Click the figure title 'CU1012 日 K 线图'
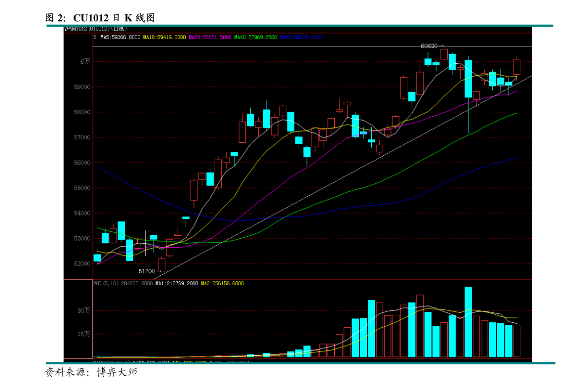This screenshot has width=588, height=388. 114,18
